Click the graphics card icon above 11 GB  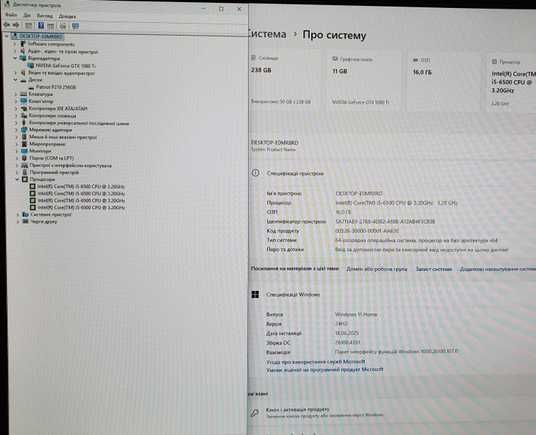click(x=335, y=59)
